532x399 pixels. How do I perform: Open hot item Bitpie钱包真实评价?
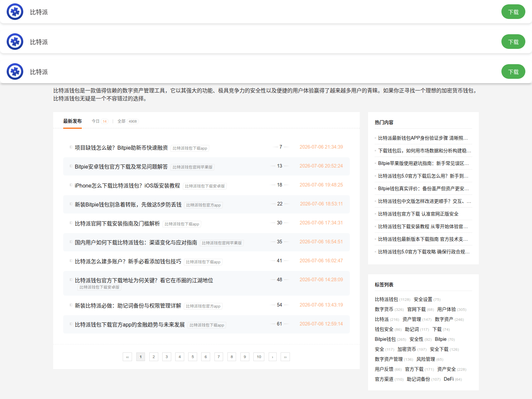424,189
